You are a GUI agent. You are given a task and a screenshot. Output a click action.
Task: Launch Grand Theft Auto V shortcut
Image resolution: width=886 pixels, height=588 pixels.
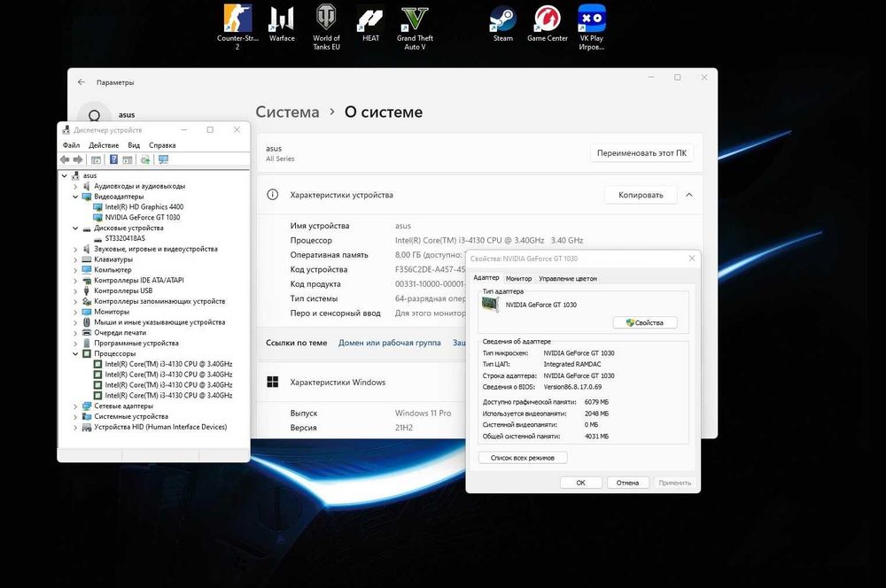tap(415, 27)
